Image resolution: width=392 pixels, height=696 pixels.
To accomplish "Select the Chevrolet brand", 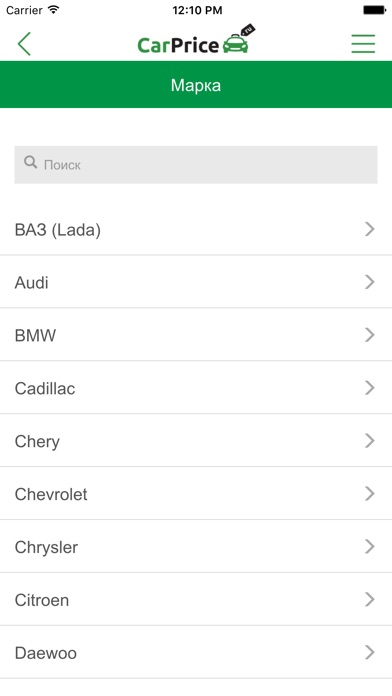I will point(196,494).
